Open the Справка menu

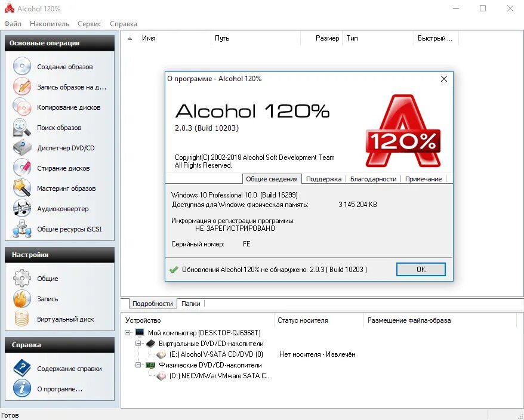[124, 24]
